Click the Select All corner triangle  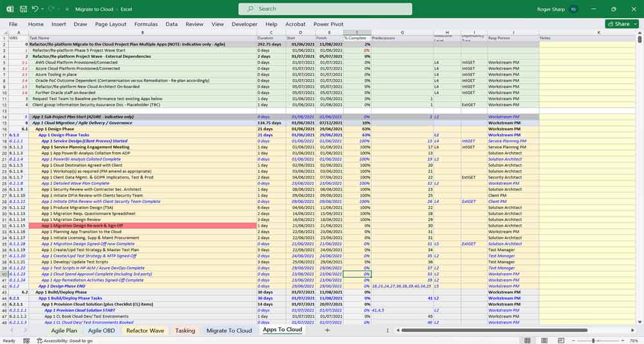click(5, 32)
